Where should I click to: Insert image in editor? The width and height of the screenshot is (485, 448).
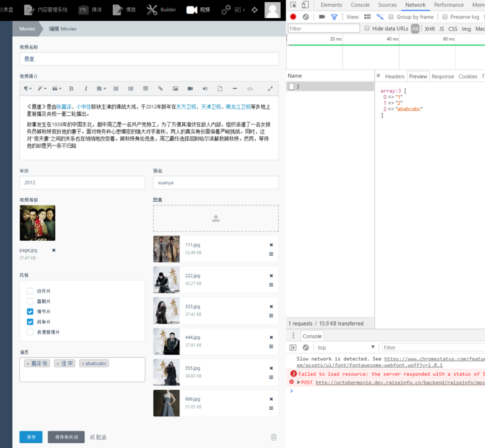coord(175,89)
